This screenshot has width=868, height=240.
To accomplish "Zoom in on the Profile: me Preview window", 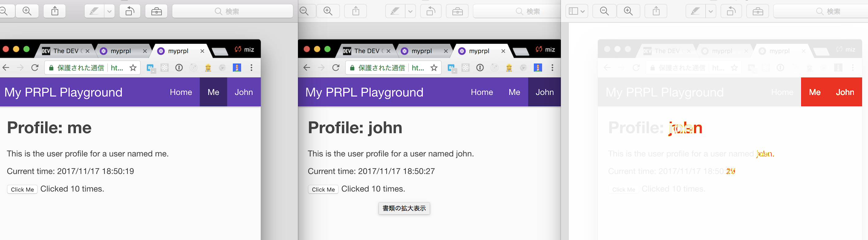I will [x=27, y=11].
